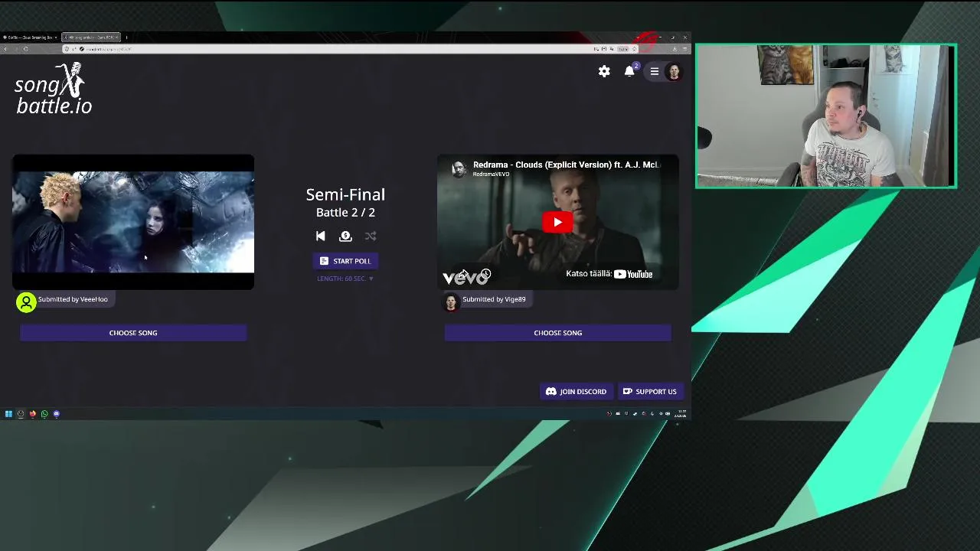The width and height of the screenshot is (980, 551).
Task: Click Vige89 submitter avatar
Action: coord(451,302)
